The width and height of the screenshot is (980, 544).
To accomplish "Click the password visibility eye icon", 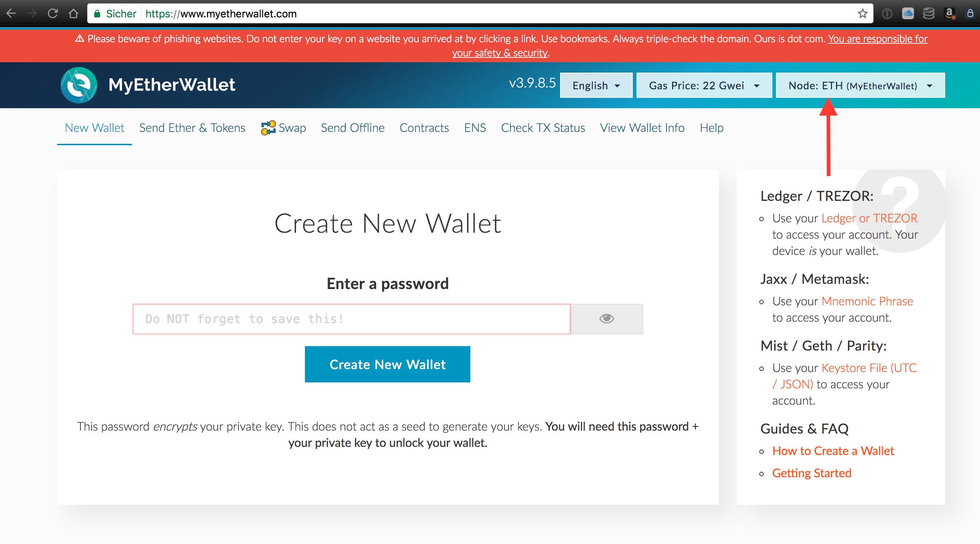I will 606,318.
